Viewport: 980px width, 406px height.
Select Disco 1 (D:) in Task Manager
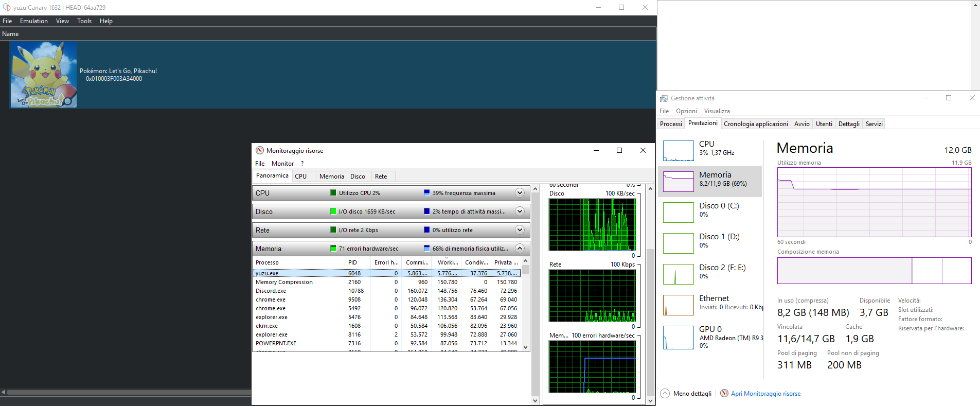coord(710,243)
